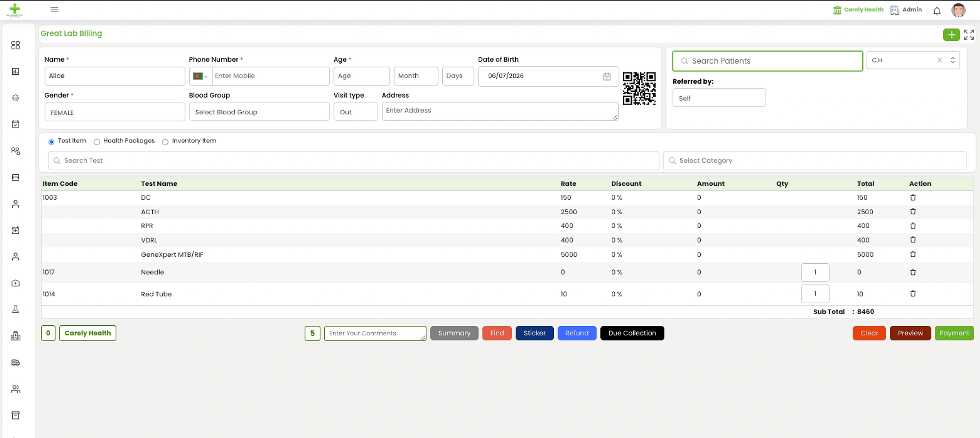Open the hospital building icon in the sidebar
The image size is (980, 438).
16,336
